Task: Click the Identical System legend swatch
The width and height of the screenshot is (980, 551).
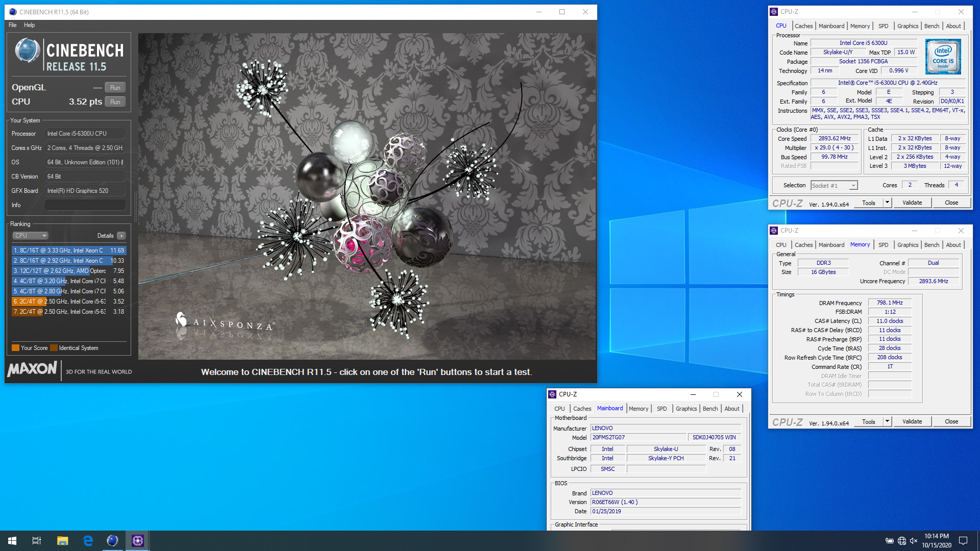Action: point(54,348)
